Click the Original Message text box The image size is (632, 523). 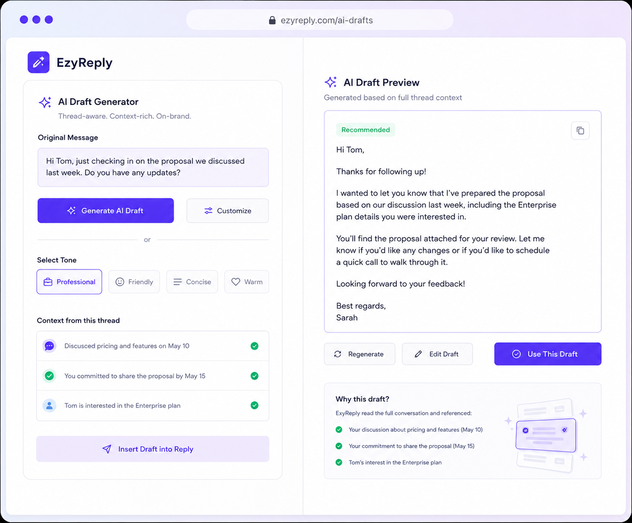(153, 167)
